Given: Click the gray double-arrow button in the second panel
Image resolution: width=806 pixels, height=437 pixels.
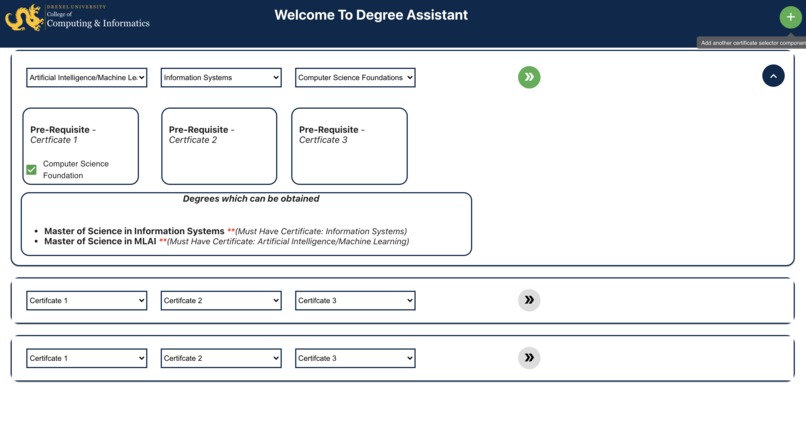Looking at the screenshot, I should click(x=529, y=300).
